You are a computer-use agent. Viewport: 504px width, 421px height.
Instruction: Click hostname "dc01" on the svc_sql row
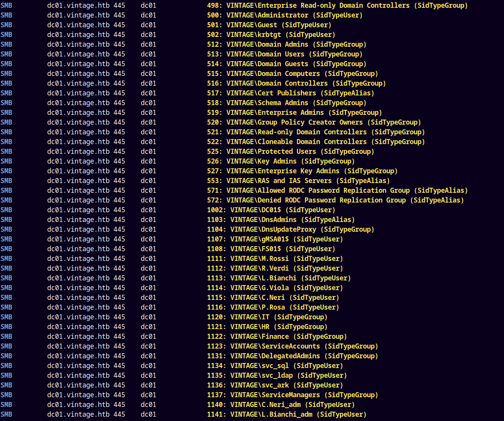pyautogui.click(x=149, y=366)
